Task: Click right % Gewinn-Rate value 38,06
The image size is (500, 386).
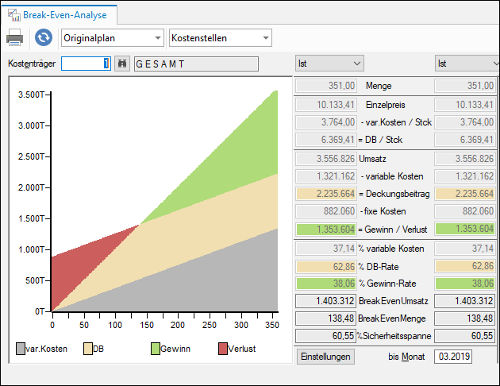Action: 465,284
